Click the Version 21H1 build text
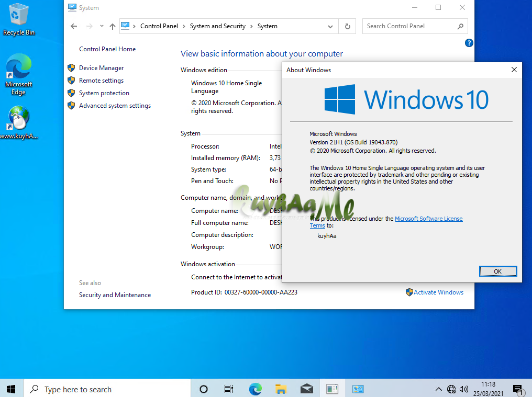The width and height of the screenshot is (532, 397). pos(353,142)
